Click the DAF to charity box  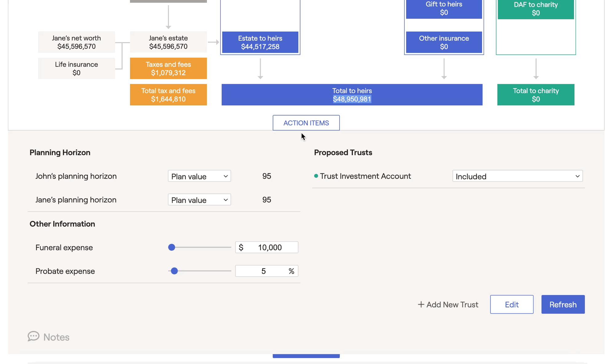[536, 9]
